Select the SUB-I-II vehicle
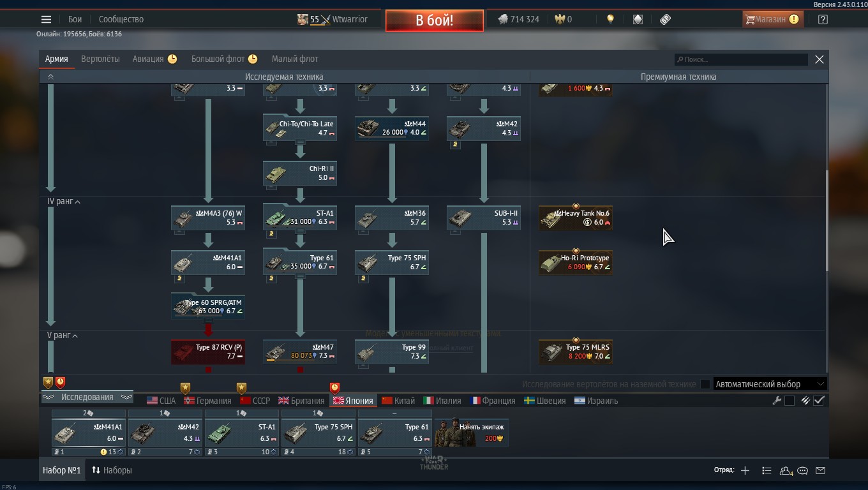868x490 pixels. click(484, 218)
